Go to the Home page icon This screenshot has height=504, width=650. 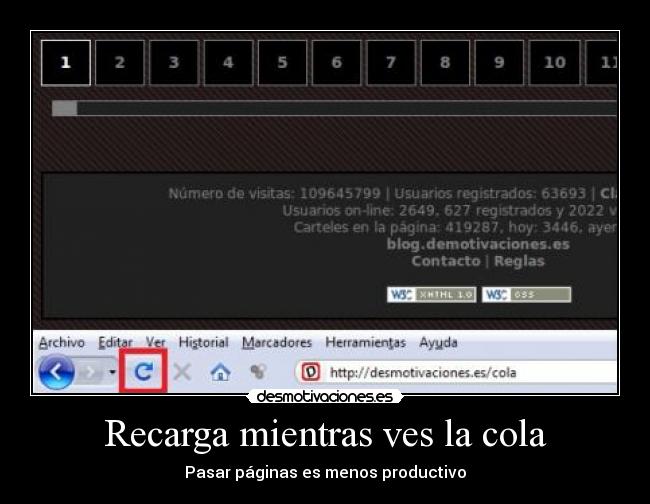221,372
